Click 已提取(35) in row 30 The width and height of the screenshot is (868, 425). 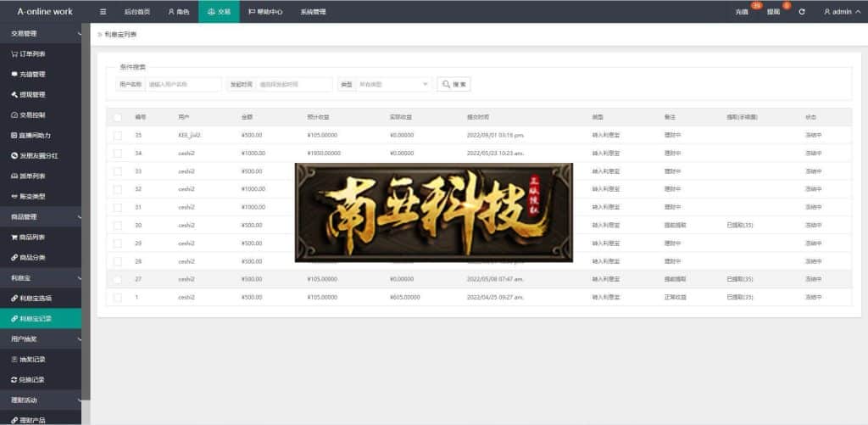739,226
